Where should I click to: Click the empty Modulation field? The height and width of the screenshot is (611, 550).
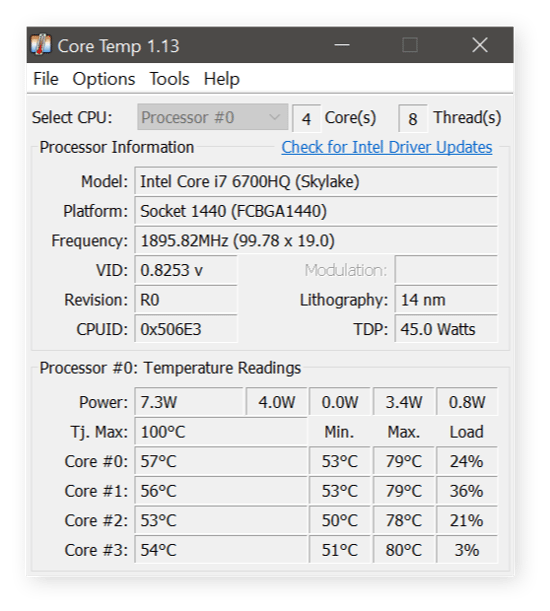pyautogui.click(x=446, y=270)
